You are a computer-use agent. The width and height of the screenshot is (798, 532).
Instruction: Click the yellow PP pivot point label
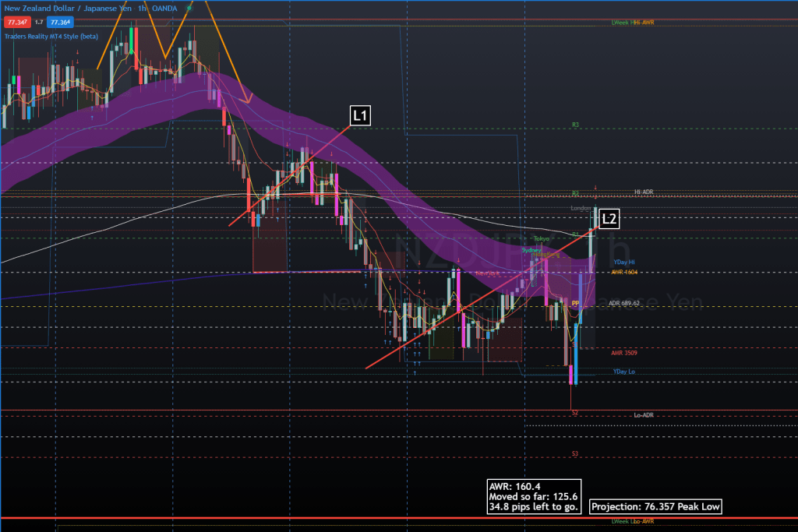(x=576, y=303)
